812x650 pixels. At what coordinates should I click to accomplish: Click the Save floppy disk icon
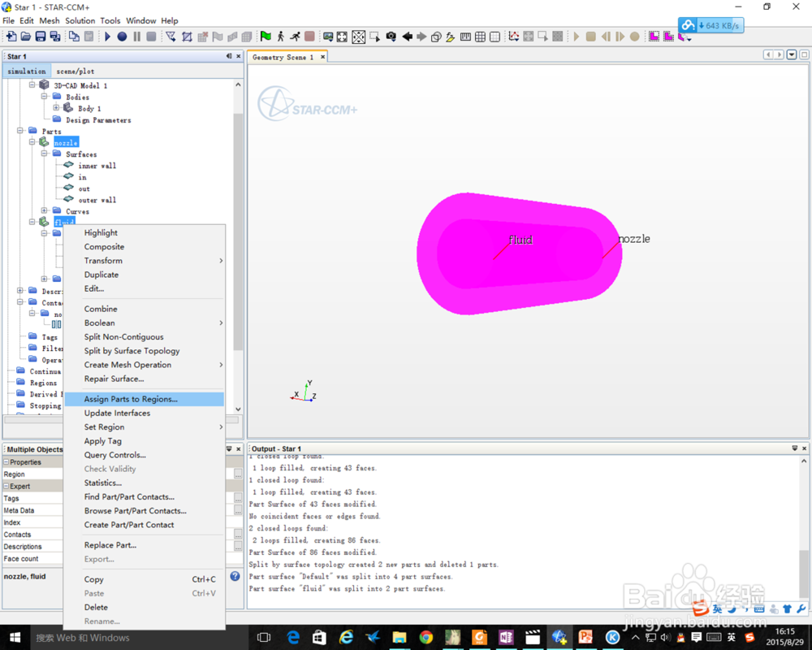(x=41, y=37)
